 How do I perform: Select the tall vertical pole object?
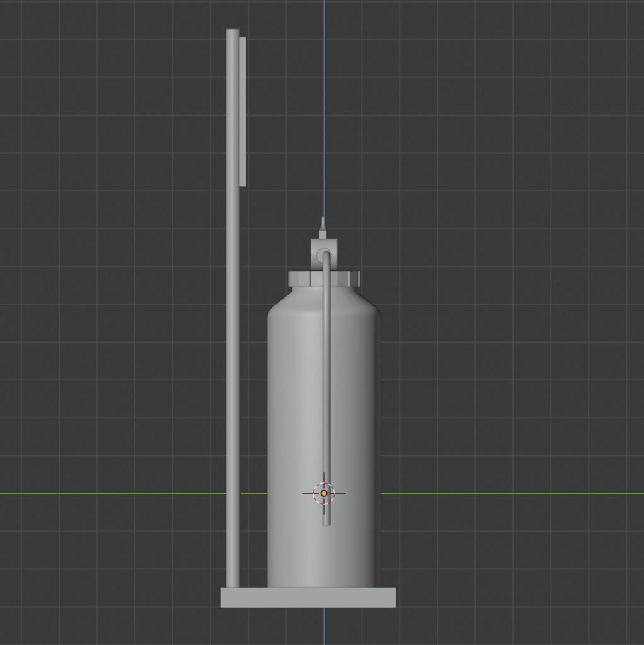click(x=233, y=308)
